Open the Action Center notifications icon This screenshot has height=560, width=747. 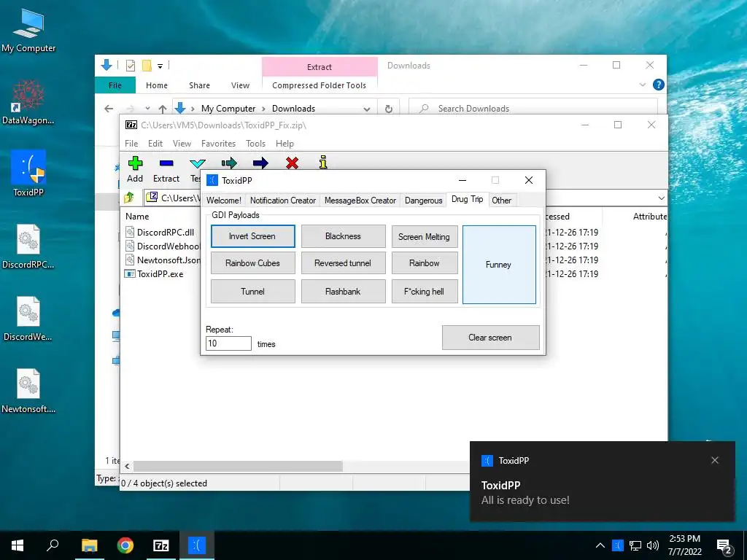tap(724, 546)
